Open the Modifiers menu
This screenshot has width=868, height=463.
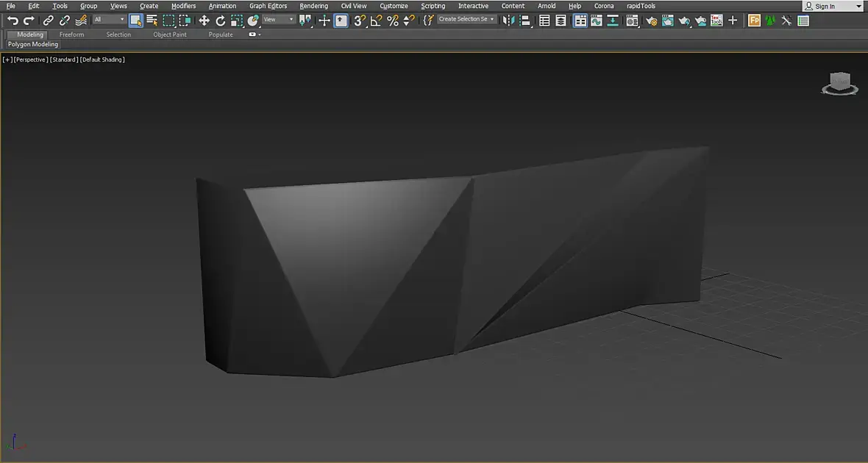pyautogui.click(x=183, y=6)
